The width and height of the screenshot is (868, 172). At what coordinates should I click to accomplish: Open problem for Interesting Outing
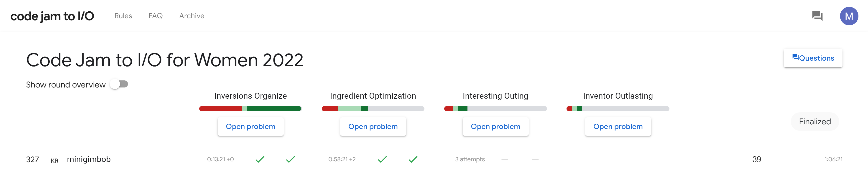pos(495,126)
